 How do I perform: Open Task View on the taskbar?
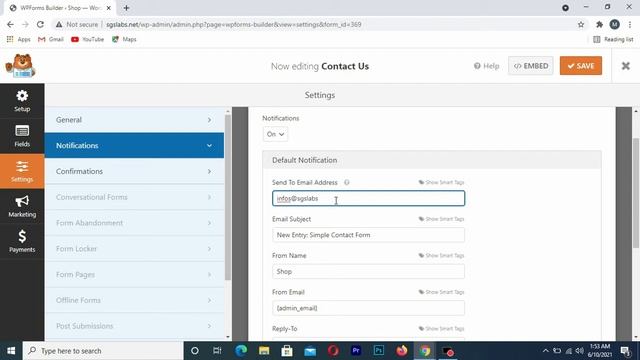tap(217, 351)
